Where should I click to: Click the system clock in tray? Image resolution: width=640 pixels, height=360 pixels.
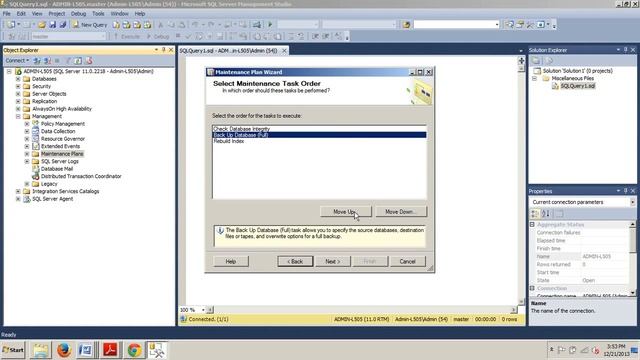tap(616, 350)
